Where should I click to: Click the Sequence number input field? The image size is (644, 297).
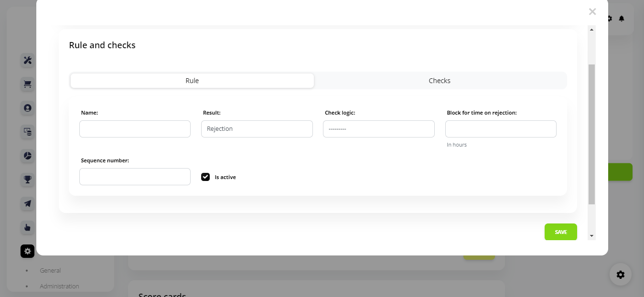(135, 177)
